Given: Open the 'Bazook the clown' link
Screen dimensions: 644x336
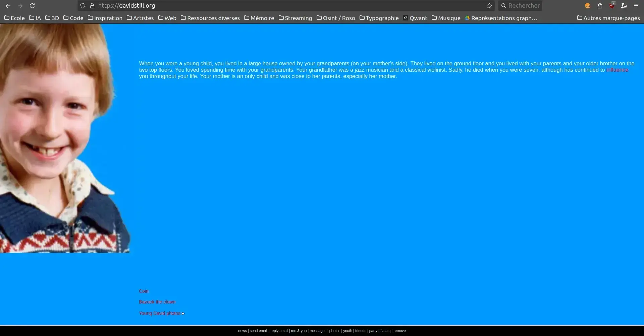Looking at the screenshot, I should pos(157,302).
